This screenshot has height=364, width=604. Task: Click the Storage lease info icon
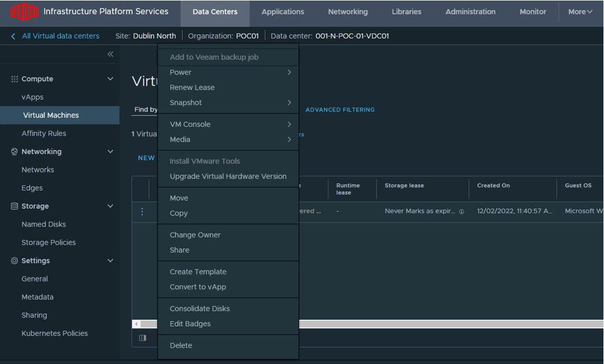[x=461, y=212]
